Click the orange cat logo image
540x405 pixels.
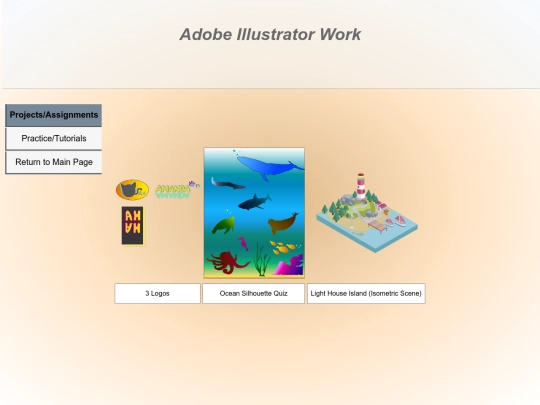click(x=133, y=190)
